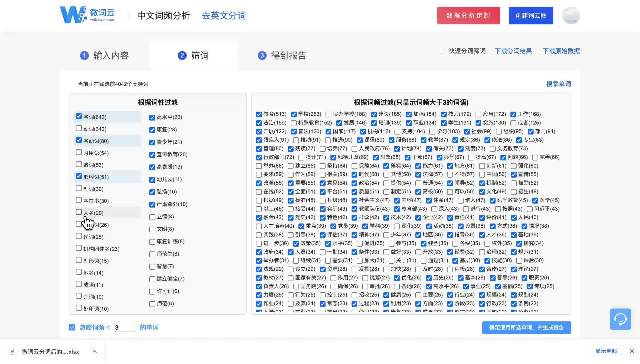Click the 创建词云图 button
Screen dimensions: 640x364
click(531, 16)
